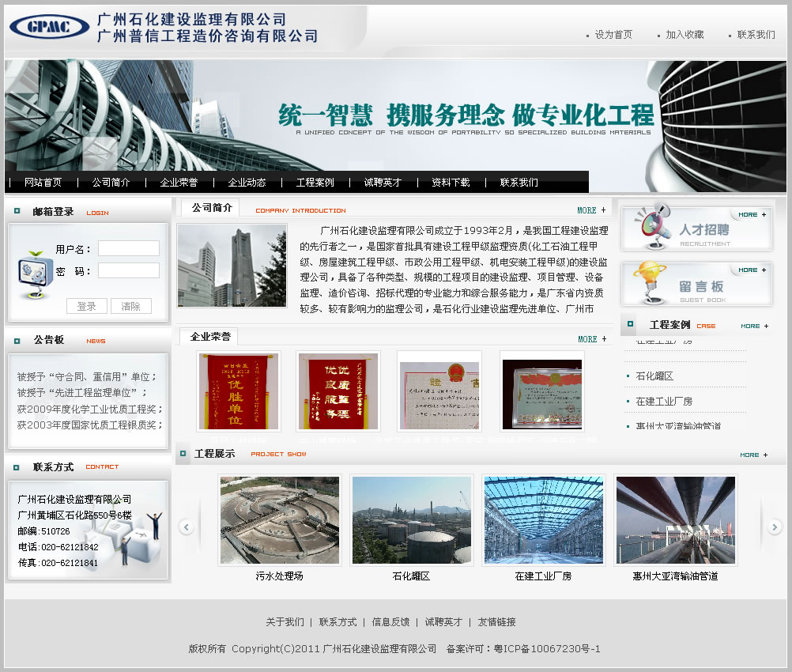792x672 pixels.
Task: Click MORE next to 企业荣誉
Action: [592, 339]
